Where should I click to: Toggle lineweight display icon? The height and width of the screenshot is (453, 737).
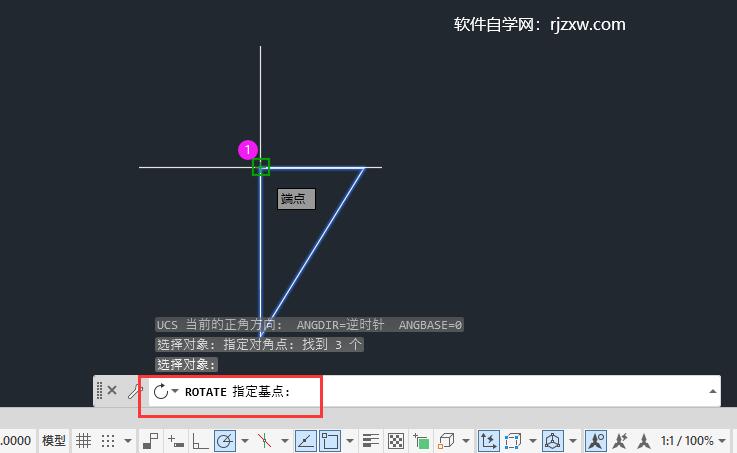tap(371, 441)
